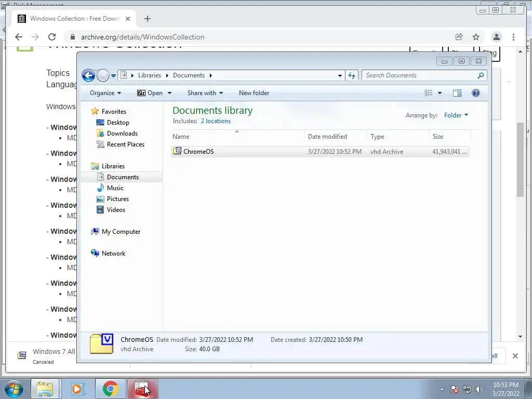Sort by Name column header
The height and width of the screenshot is (399, 532).
click(237, 137)
